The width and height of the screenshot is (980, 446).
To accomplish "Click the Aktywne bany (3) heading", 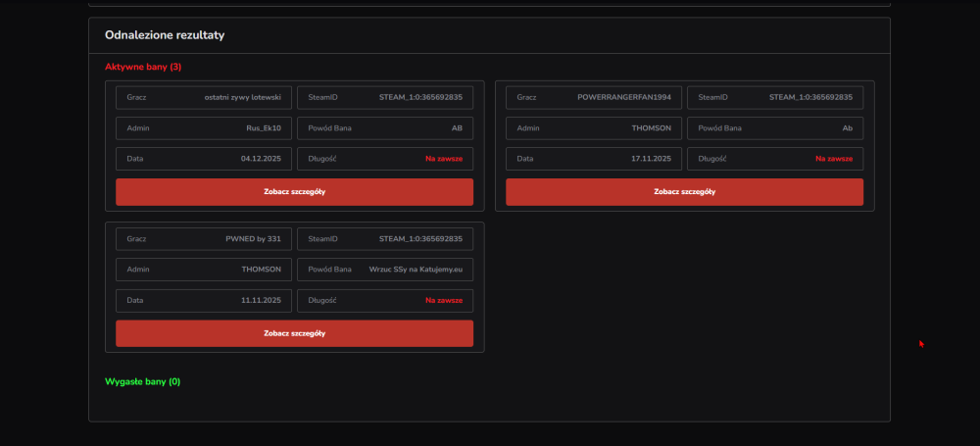I will (143, 67).
